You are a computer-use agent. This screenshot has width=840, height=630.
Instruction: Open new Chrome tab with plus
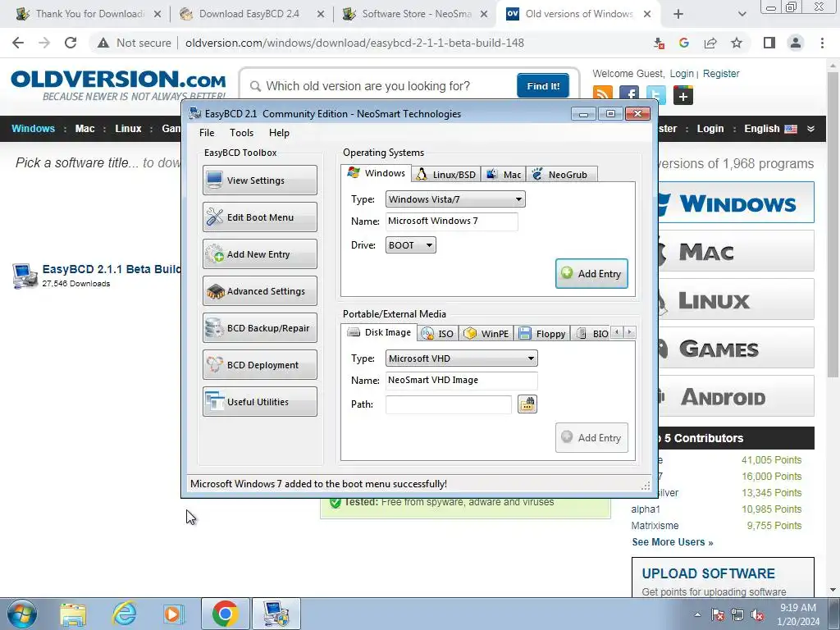pyautogui.click(x=678, y=14)
